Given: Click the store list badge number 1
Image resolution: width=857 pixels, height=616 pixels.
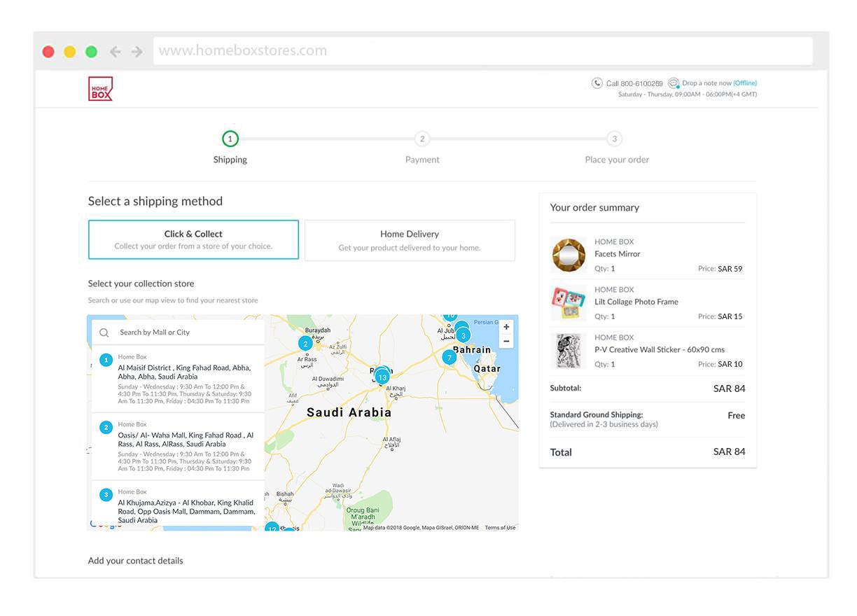Looking at the screenshot, I should point(106,360).
